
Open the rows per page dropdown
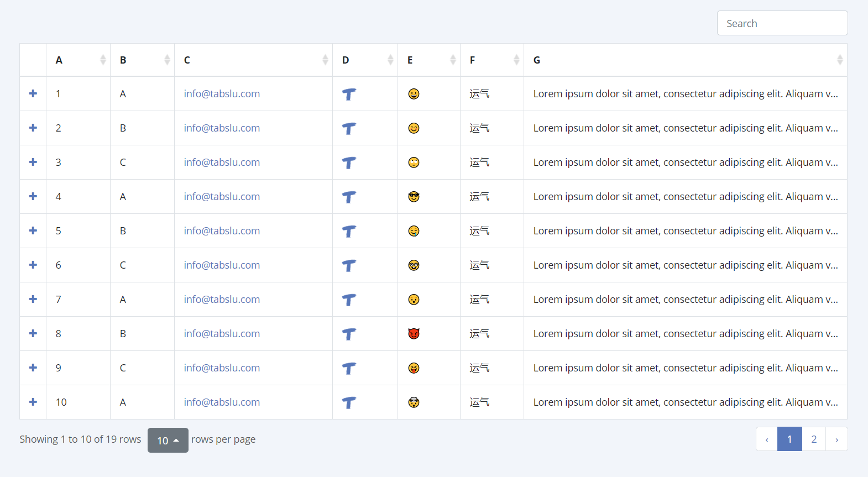click(x=168, y=440)
